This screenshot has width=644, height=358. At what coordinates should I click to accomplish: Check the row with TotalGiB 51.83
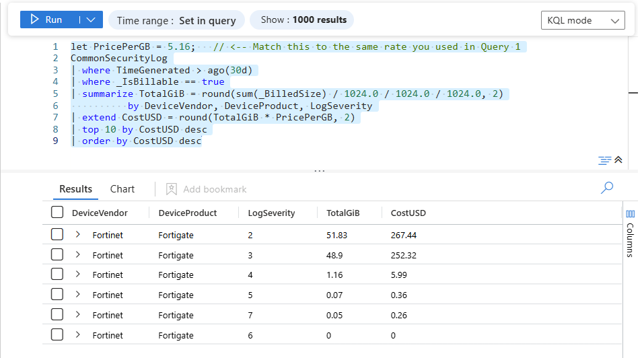(x=58, y=235)
